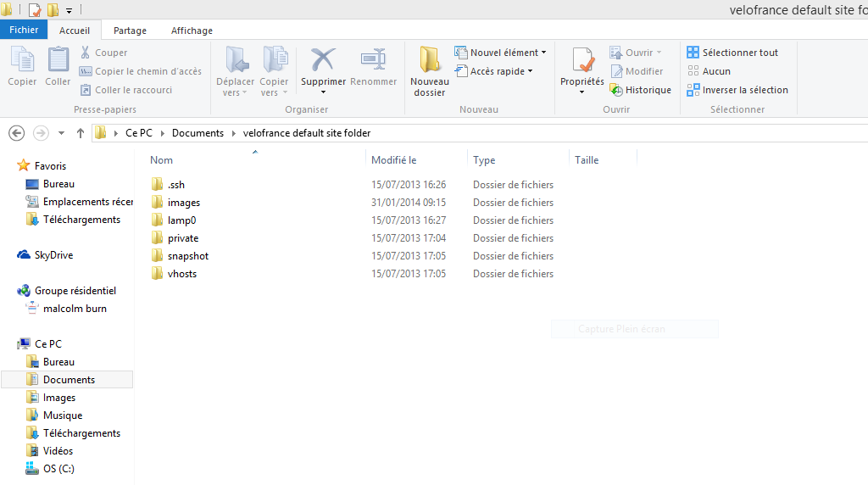This screenshot has width=868, height=485.
Task: Click the Ouvrir ribbon command
Action: pos(636,53)
